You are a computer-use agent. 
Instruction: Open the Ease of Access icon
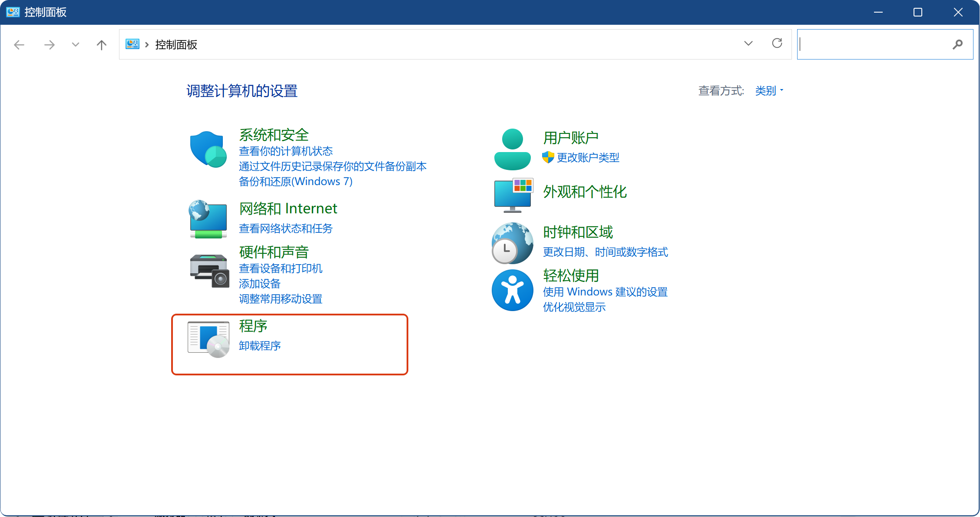[513, 290]
